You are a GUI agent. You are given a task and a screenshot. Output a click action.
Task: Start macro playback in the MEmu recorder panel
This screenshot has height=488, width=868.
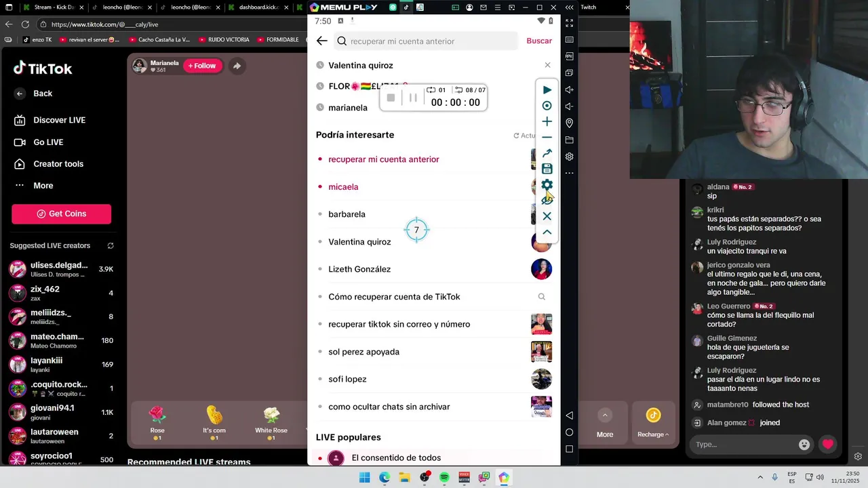[x=547, y=89]
